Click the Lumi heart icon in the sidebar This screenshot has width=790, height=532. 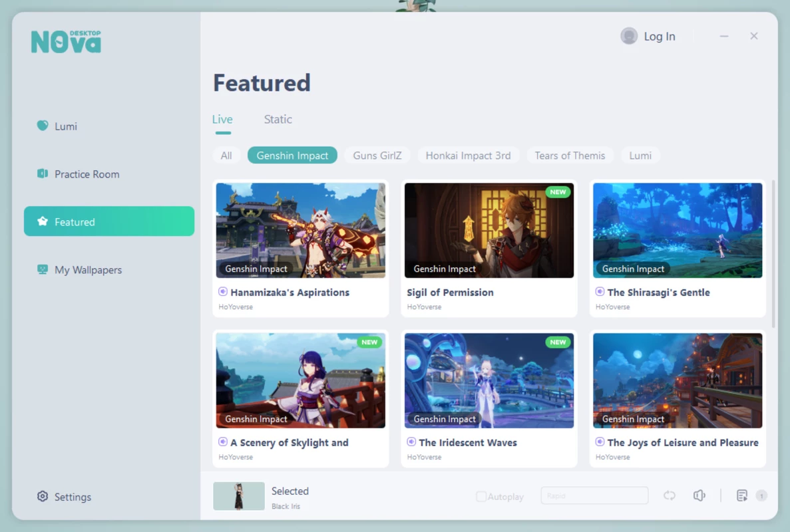(43, 125)
